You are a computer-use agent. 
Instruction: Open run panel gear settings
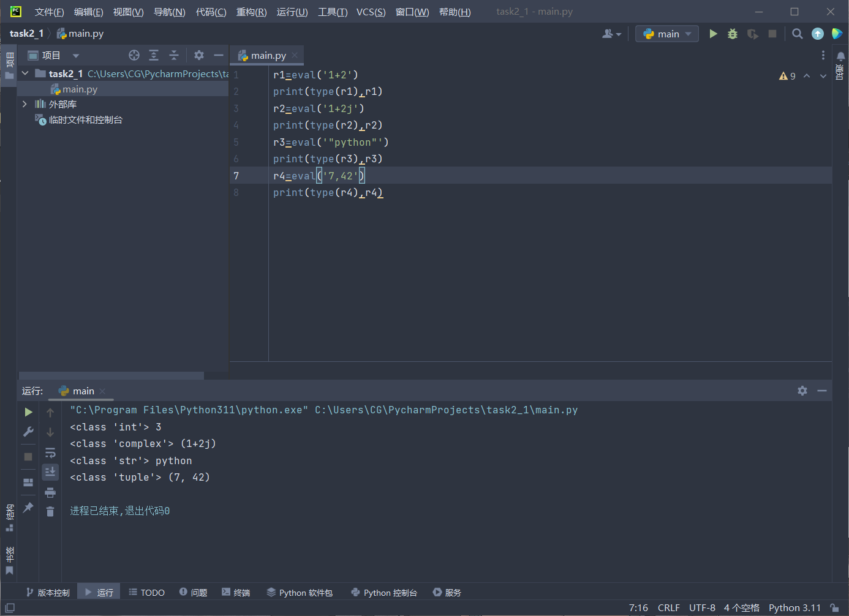tap(802, 391)
